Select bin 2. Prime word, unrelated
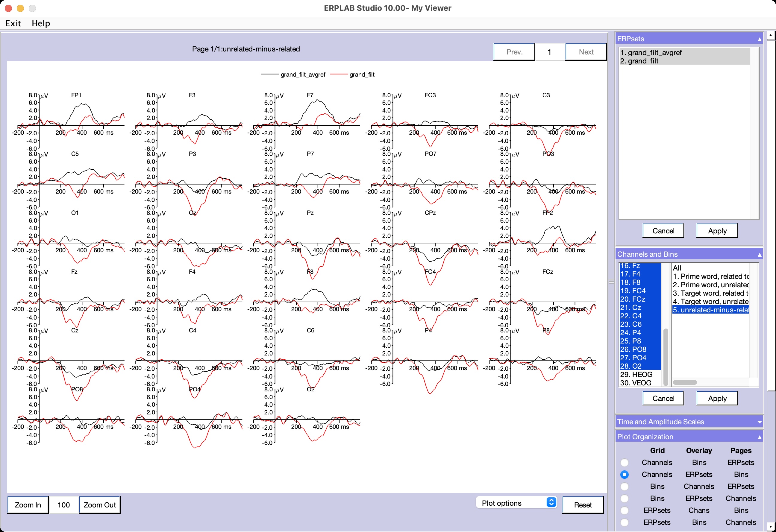 710,285
